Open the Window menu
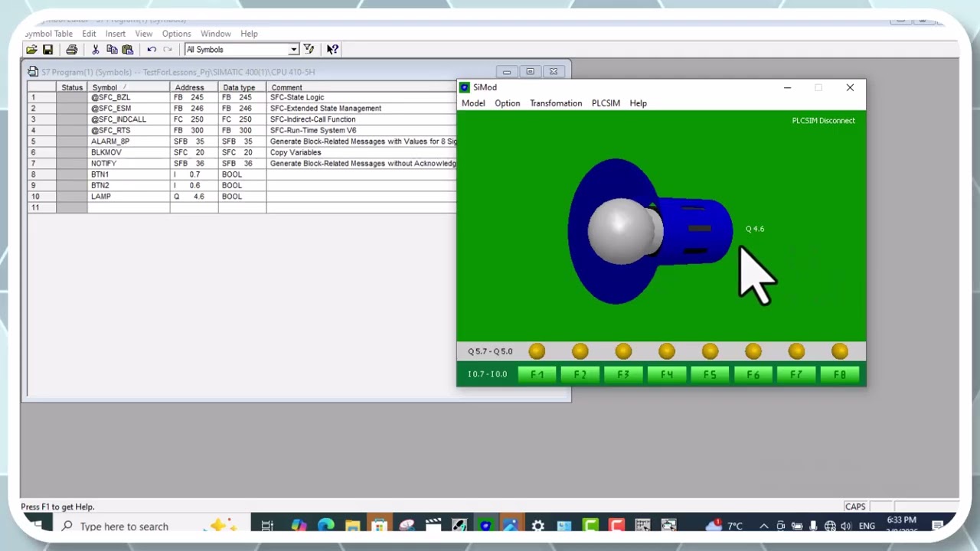 (215, 34)
